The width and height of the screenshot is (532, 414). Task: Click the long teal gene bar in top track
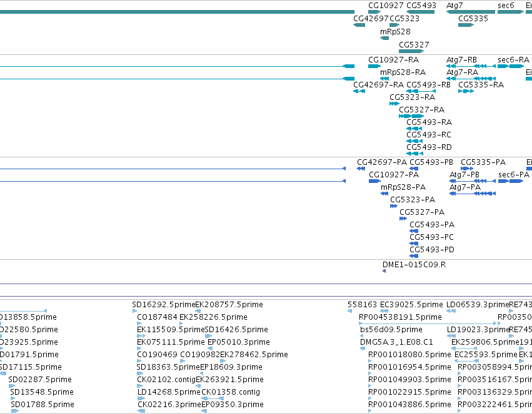click(177, 12)
